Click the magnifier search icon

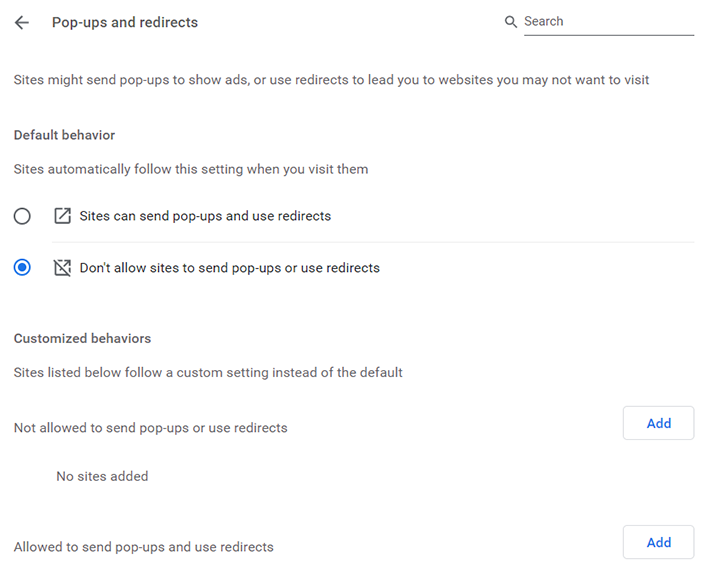point(511,22)
